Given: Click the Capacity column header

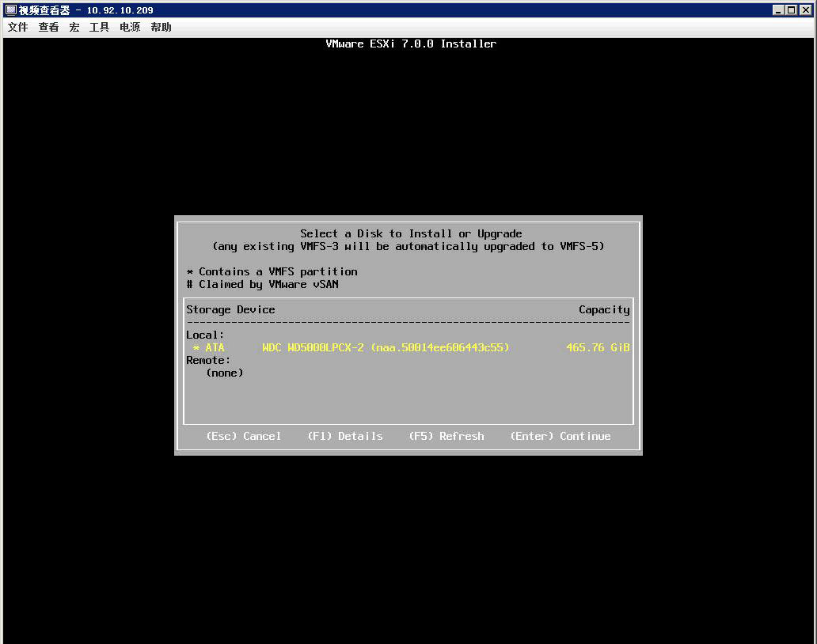Looking at the screenshot, I should click(x=604, y=309).
